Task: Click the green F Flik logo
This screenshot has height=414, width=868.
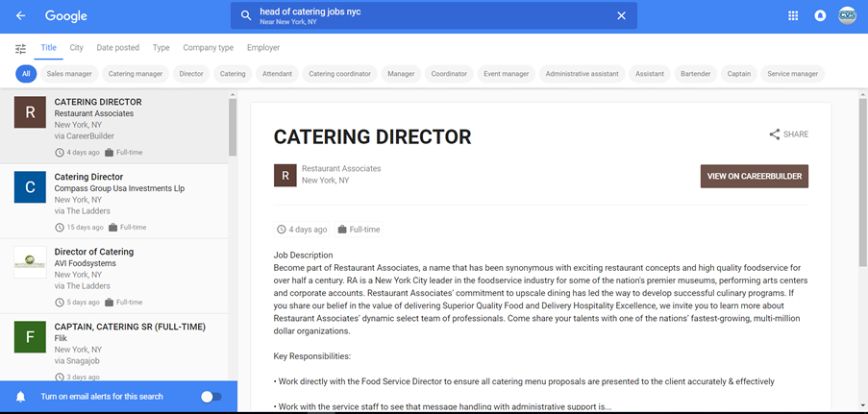Action: (30, 336)
